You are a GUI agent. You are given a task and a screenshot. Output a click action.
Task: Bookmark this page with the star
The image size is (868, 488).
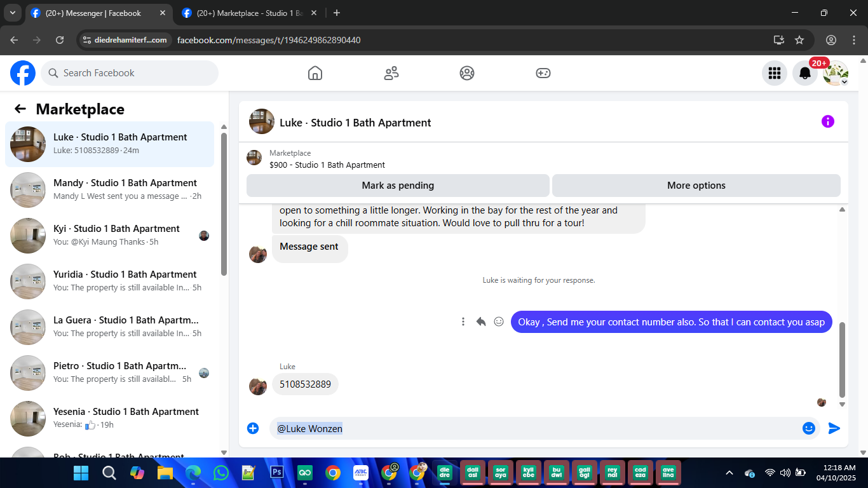(x=799, y=40)
